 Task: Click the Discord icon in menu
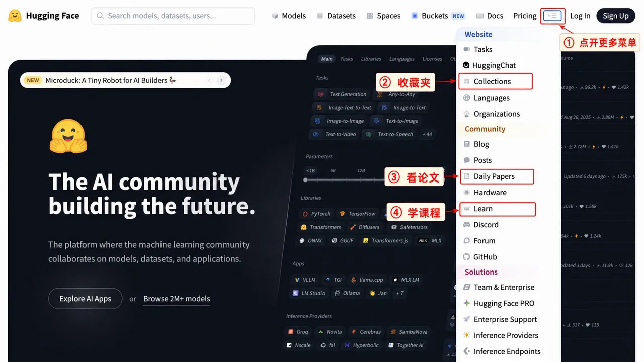[467, 225]
